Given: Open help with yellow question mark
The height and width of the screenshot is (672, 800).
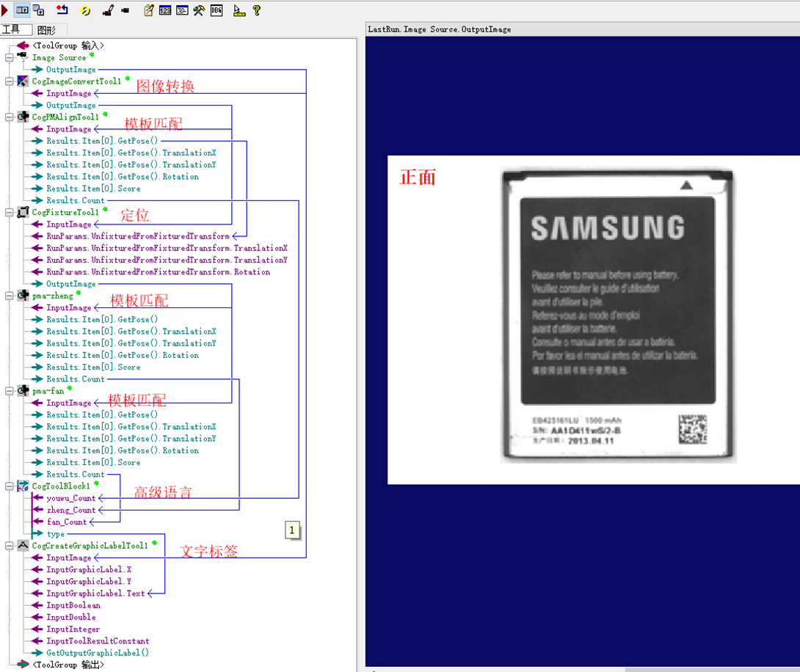Looking at the screenshot, I should [x=257, y=10].
